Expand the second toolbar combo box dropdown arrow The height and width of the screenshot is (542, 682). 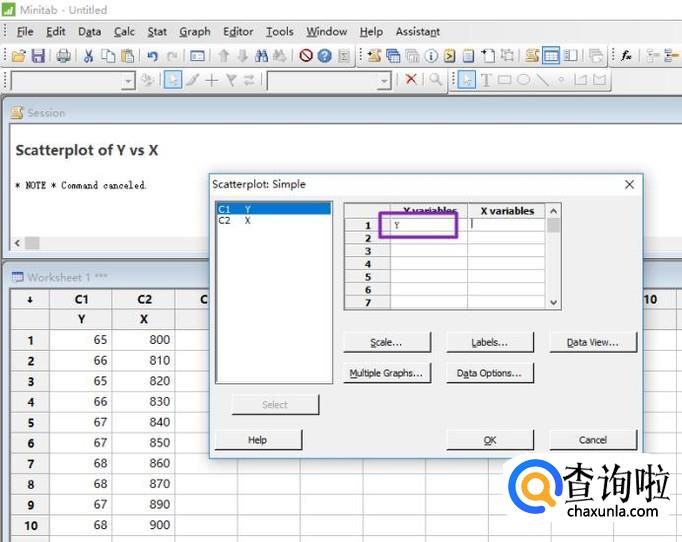point(384,81)
